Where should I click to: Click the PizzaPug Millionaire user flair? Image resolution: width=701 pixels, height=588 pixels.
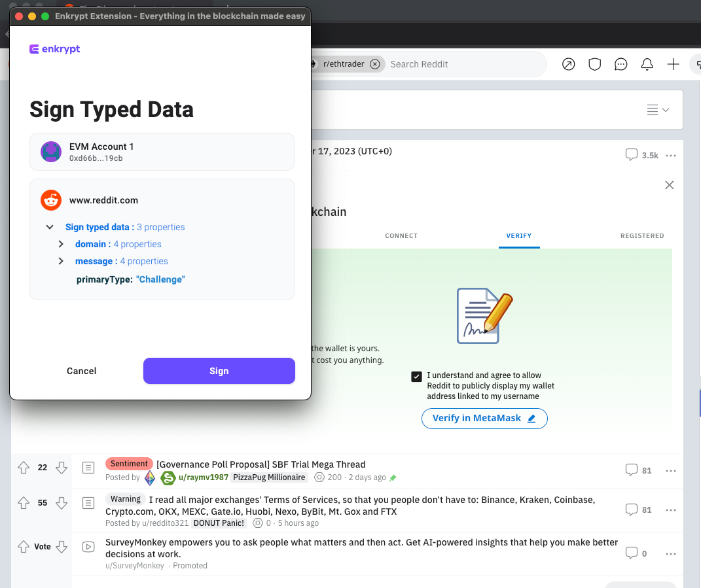[269, 477]
